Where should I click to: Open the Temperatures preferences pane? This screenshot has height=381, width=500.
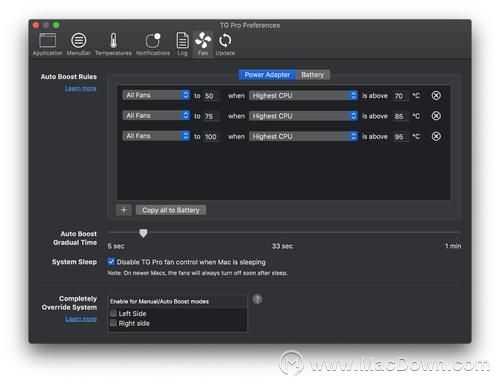[113, 44]
